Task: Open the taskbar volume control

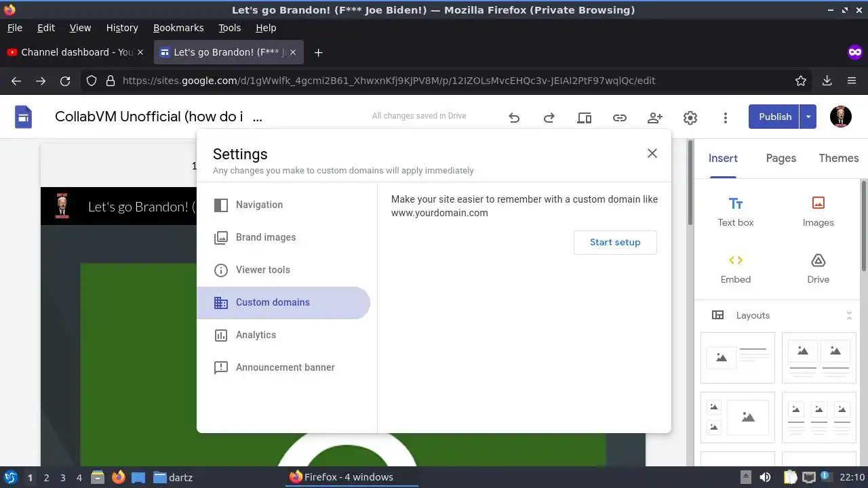Action: click(766, 477)
